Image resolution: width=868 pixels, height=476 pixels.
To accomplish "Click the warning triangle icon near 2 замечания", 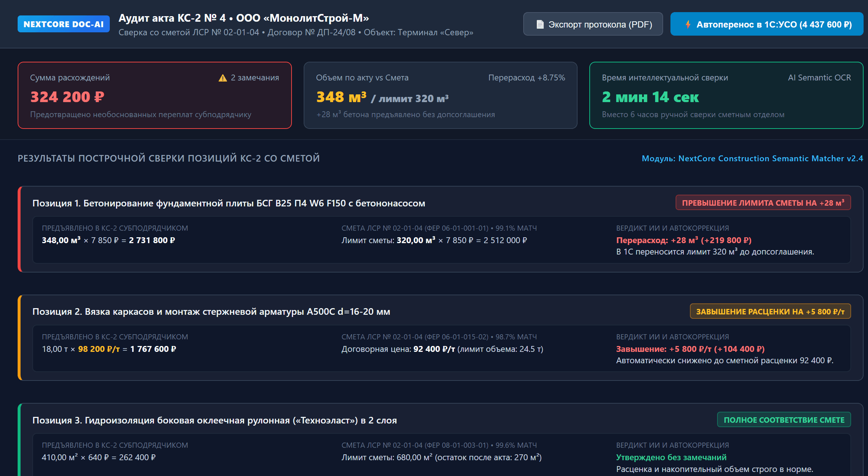I will tap(223, 78).
